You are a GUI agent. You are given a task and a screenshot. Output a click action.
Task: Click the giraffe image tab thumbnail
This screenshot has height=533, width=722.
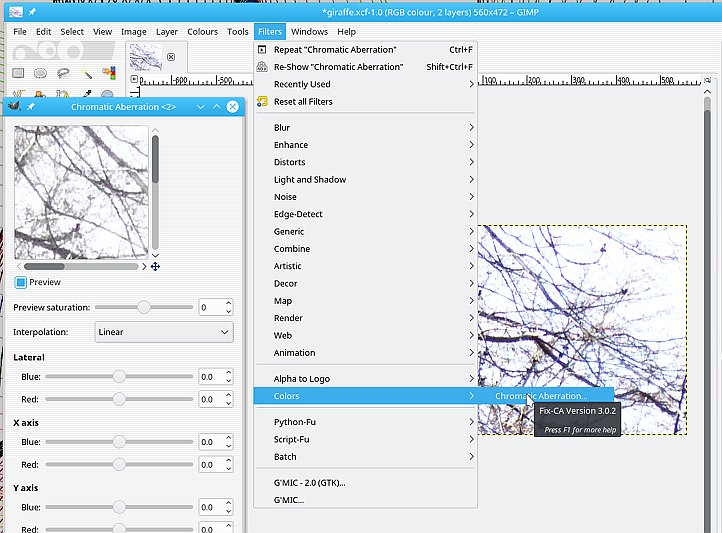tap(146, 57)
